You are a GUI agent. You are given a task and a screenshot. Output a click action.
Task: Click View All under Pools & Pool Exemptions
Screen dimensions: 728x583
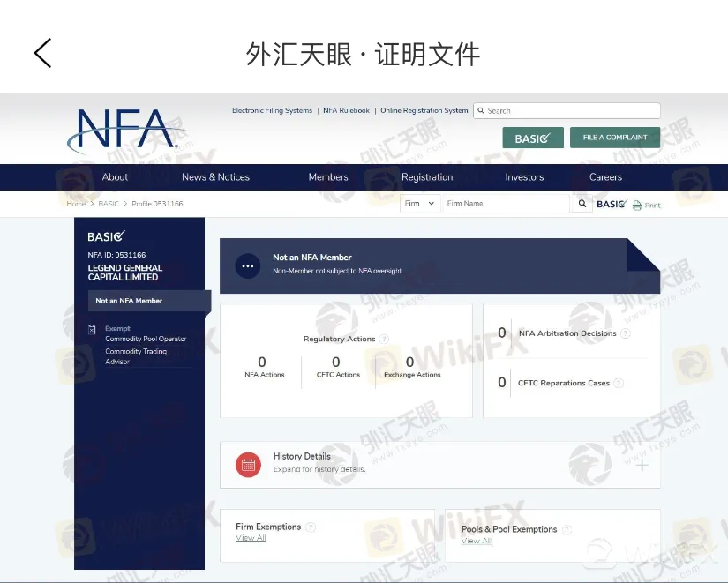coord(476,541)
